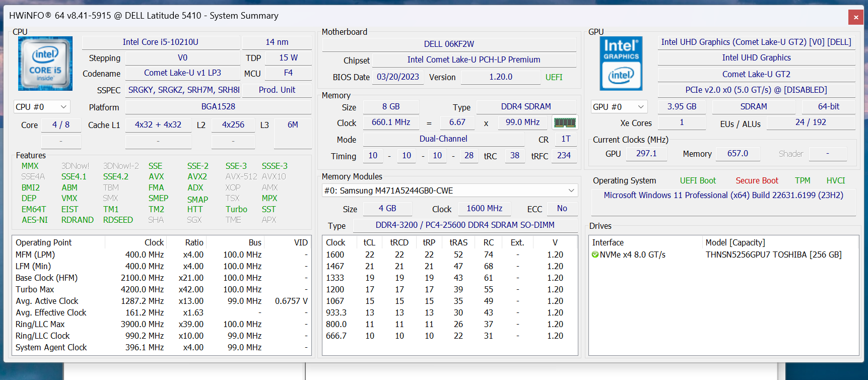Click the 1T command rate value
The height and width of the screenshot is (380, 868).
click(x=566, y=139)
